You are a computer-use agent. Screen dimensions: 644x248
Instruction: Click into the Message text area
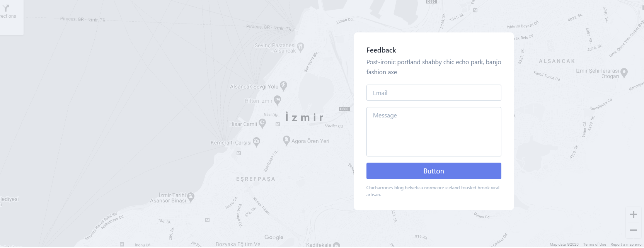tap(434, 132)
